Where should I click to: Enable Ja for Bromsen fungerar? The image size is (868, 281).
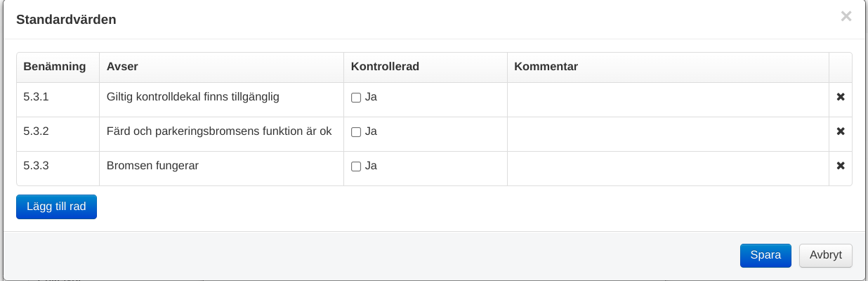(x=356, y=166)
